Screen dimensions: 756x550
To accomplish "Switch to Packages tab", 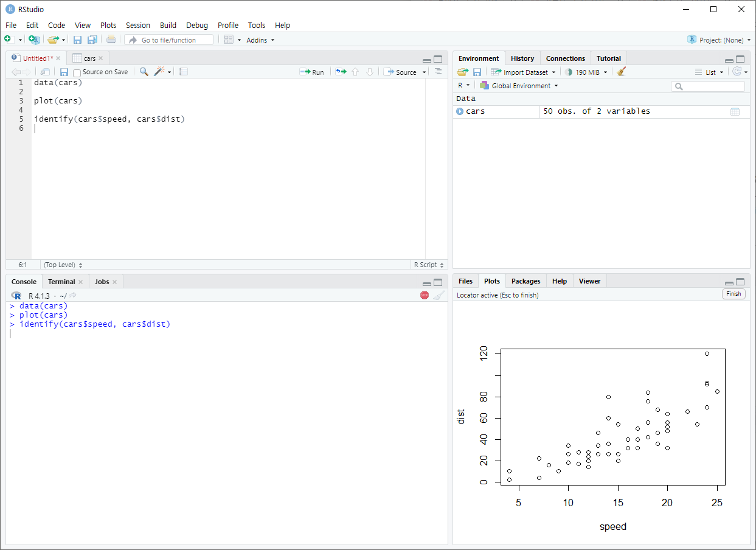I will [525, 281].
